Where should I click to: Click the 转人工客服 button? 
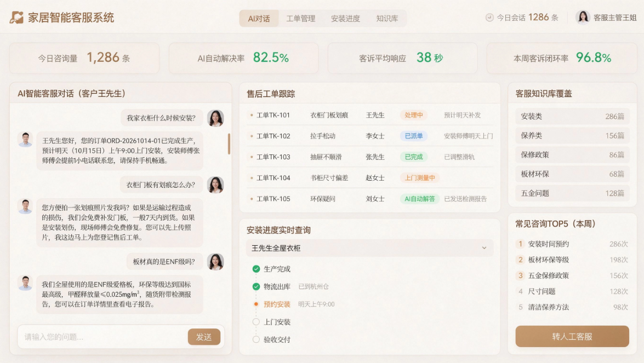572,336
